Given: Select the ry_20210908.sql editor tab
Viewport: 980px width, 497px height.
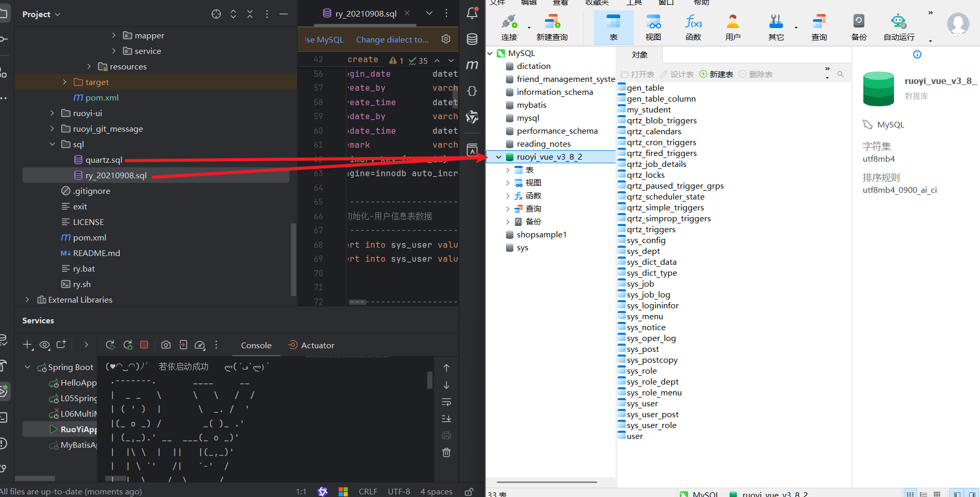Looking at the screenshot, I should click(x=366, y=13).
